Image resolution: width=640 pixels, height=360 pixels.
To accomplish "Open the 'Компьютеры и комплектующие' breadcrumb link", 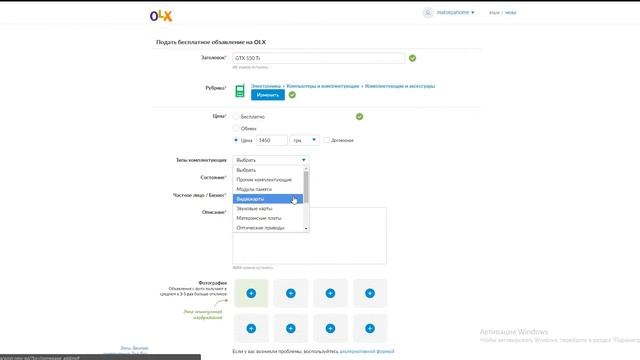I will [323, 86].
